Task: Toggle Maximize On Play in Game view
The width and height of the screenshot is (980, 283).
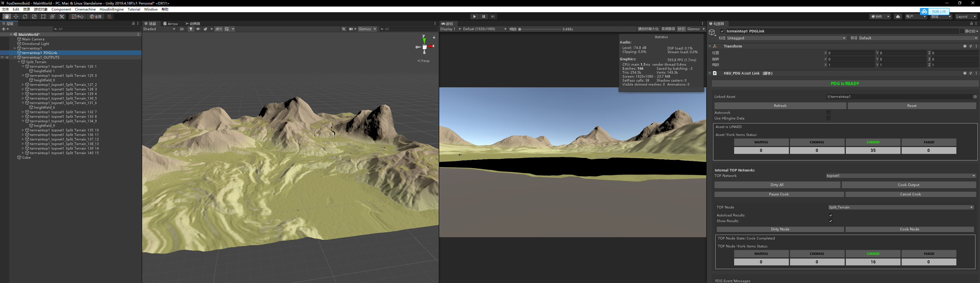Action: (648, 29)
